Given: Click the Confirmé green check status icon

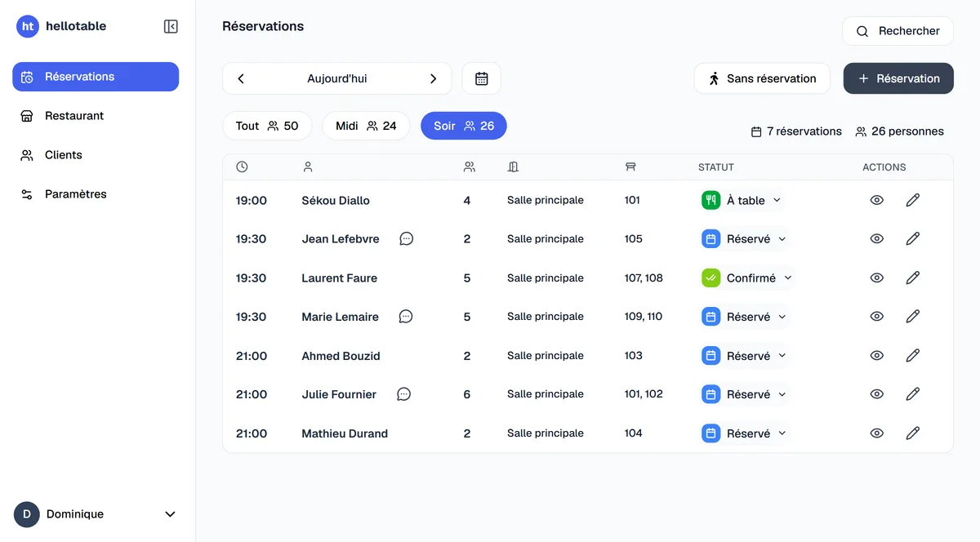Looking at the screenshot, I should [711, 278].
